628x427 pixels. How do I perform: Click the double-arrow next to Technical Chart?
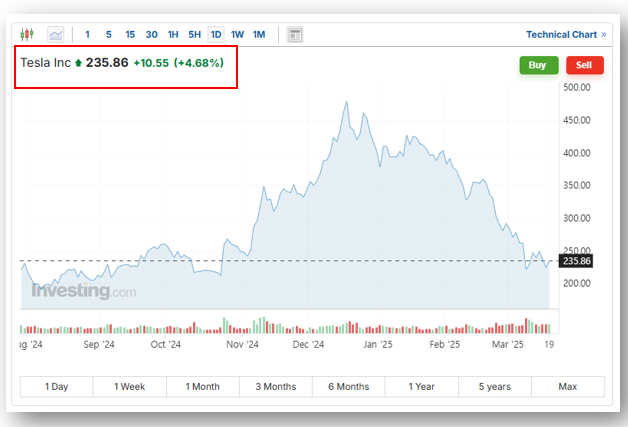604,35
